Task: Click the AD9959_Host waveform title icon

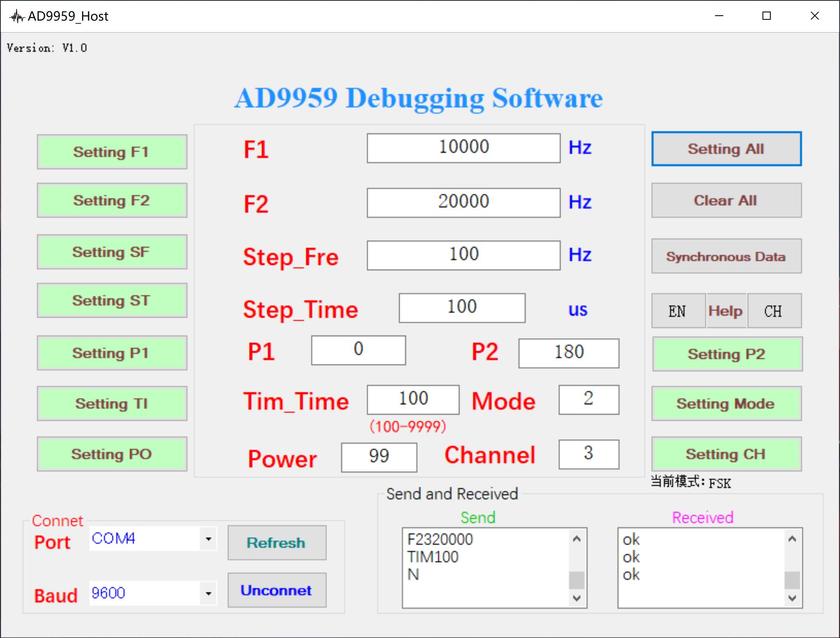Action: [17, 16]
